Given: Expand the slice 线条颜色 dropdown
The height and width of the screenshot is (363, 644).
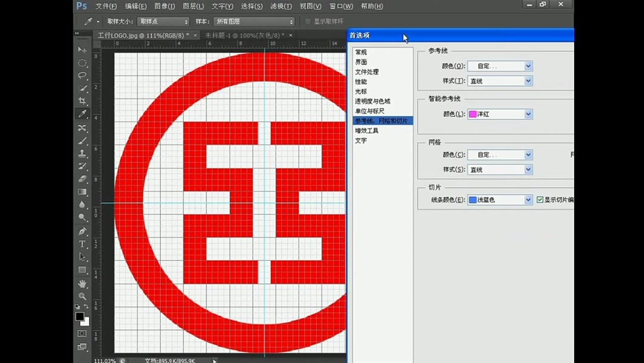Looking at the screenshot, I should coord(500,199).
